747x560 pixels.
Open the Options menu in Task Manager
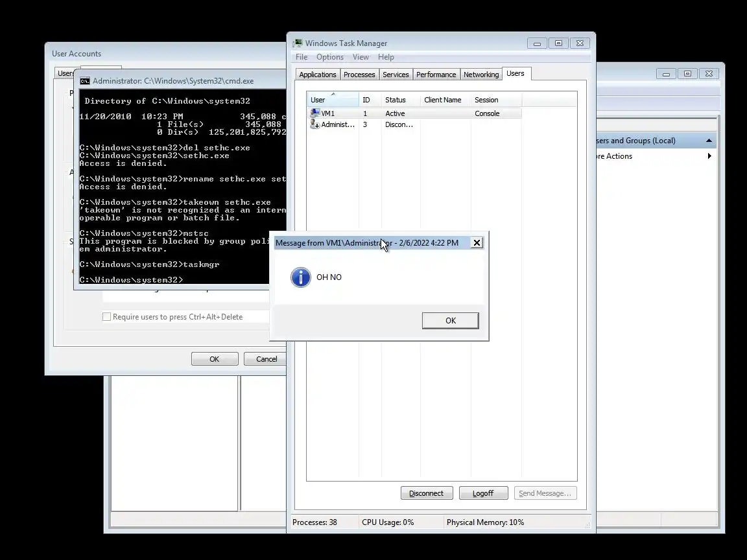pyautogui.click(x=329, y=57)
